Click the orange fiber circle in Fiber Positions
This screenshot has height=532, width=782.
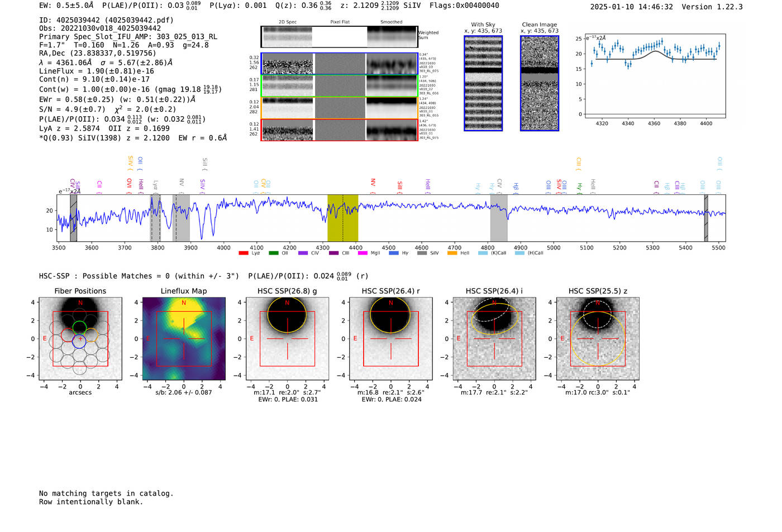pyautogui.click(x=91, y=335)
